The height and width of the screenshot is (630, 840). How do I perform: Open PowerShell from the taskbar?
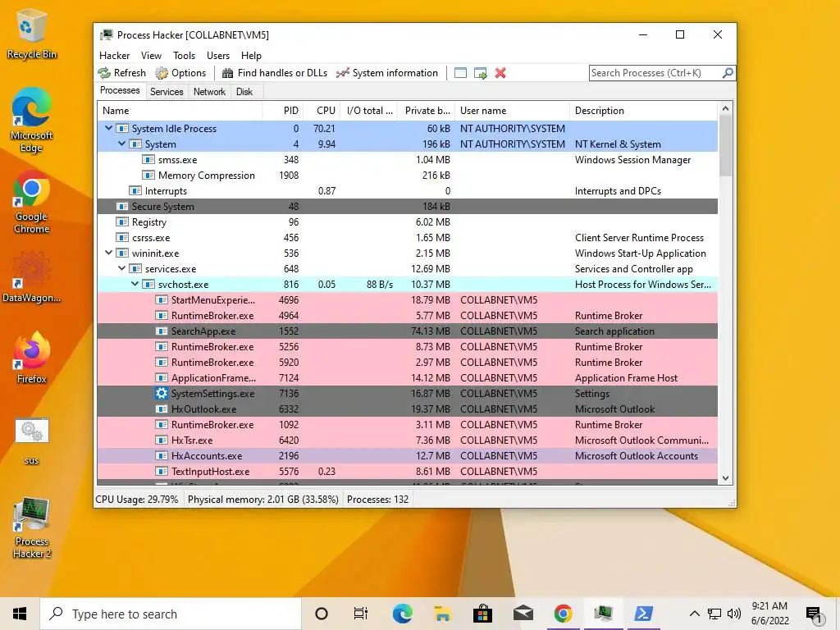pyautogui.click(x=643, y=614)
